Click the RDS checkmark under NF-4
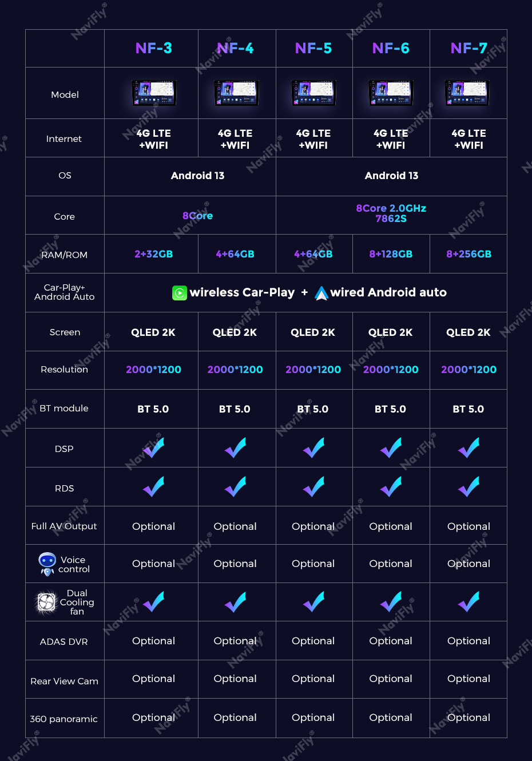532x761 pixels. coord(235,487)
